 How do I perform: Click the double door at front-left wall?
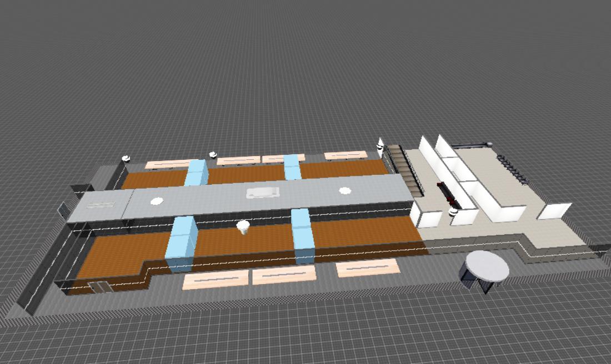pyautogui.click(x=99, y=287)
